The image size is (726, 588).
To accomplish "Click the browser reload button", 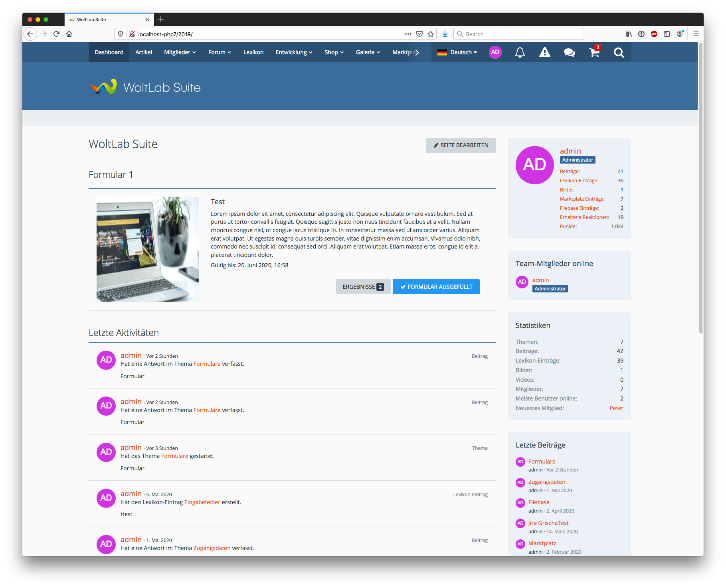I will pyautogui.click(x=56, y=34).
